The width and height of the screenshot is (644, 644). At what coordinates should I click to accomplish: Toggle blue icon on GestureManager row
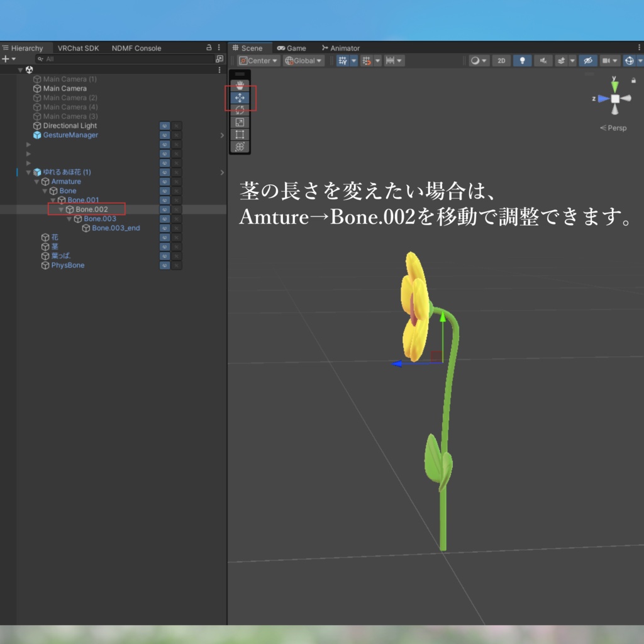point(165,135)
